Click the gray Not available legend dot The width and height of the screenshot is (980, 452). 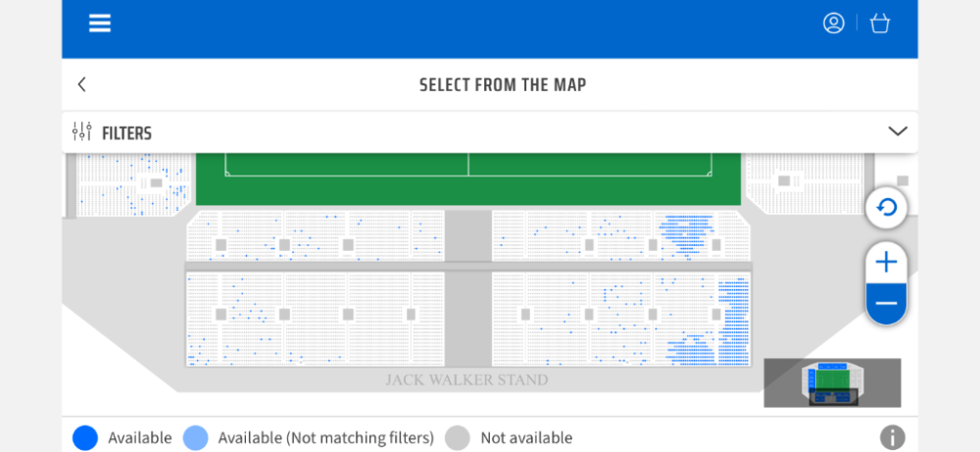pos(458,437)
